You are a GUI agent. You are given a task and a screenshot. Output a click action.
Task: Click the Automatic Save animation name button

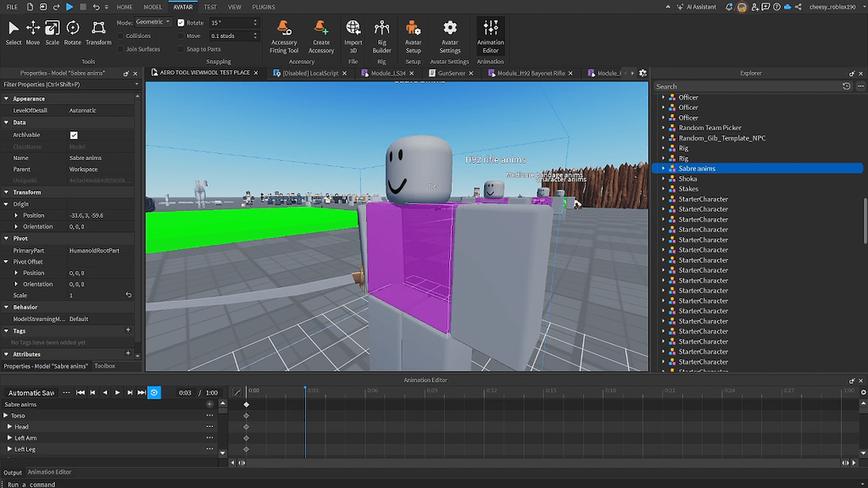click(31, 393)
